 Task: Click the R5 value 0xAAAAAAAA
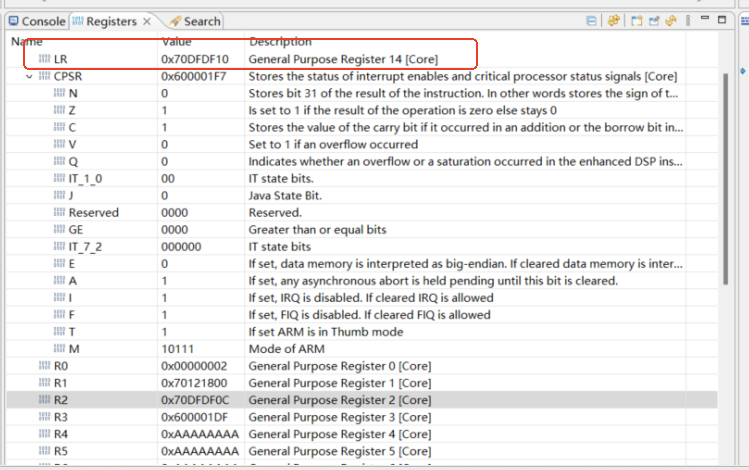coord(200,451)
